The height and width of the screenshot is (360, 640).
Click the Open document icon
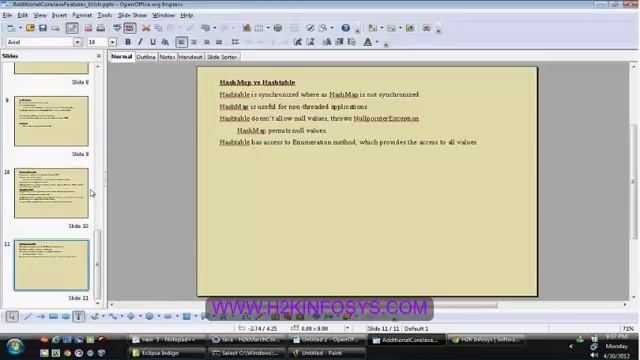click(30, 28)
